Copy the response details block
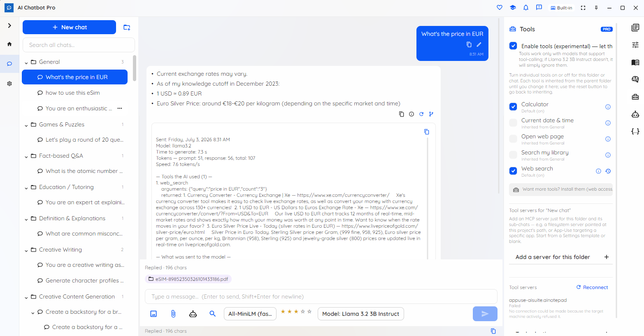The height and width of the screenshot is (336, 644). 427,132
